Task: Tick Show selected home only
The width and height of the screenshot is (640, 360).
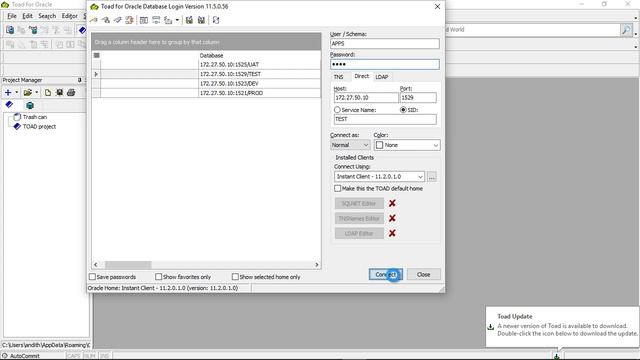Action: (235, 277)
